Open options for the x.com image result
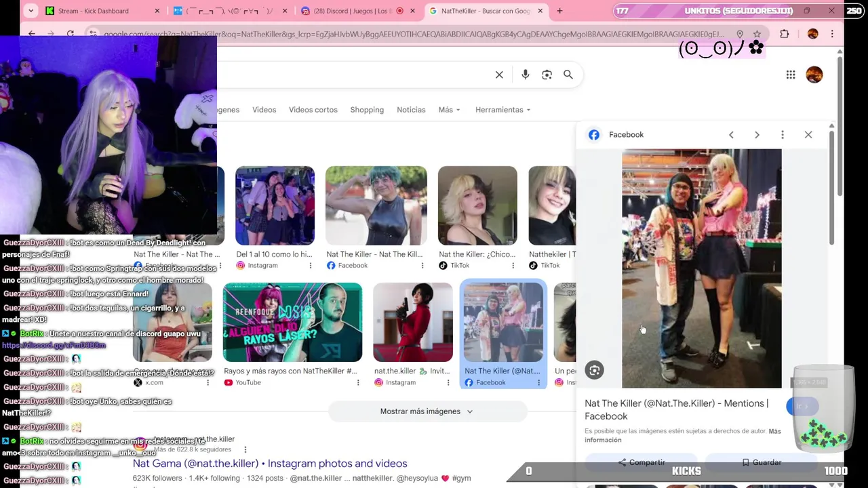 [x=208, y=383]
